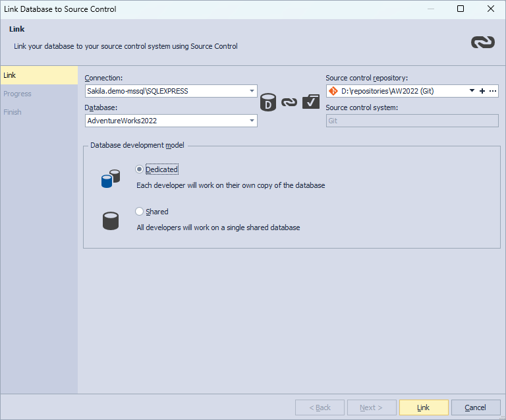Expand the Database dropdown arrow

click(252, 121)
